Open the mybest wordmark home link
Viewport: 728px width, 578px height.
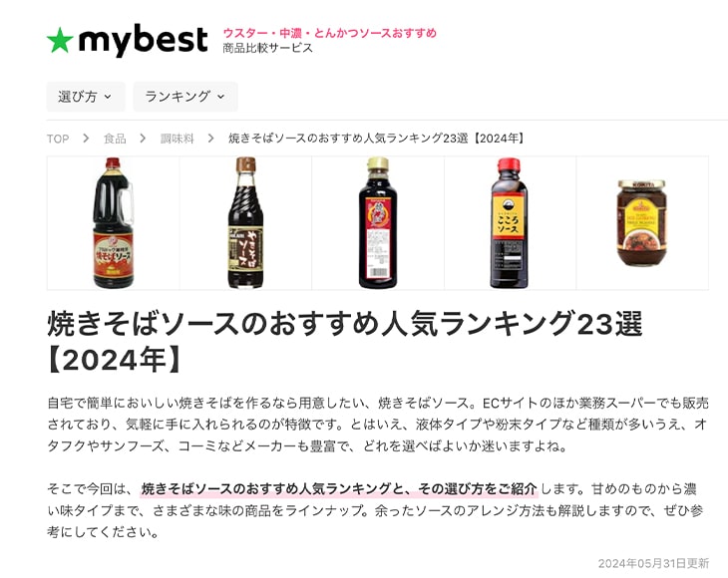[143, 40]
